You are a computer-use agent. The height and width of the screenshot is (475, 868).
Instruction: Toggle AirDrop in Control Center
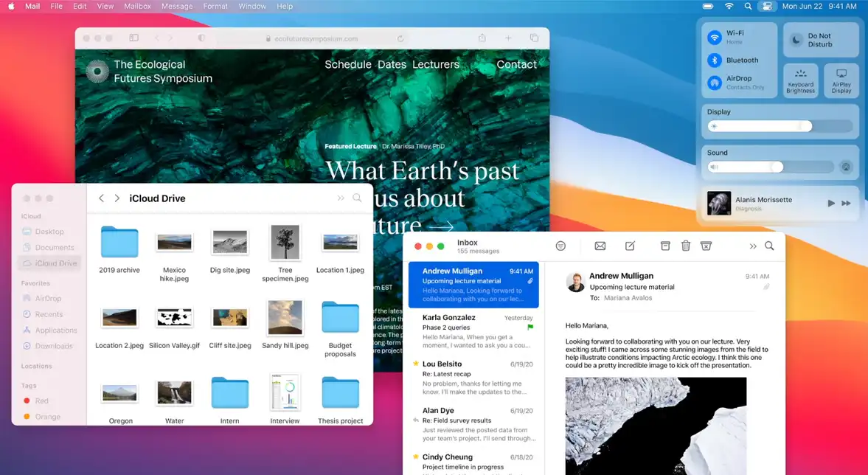[x=715, y=83]
